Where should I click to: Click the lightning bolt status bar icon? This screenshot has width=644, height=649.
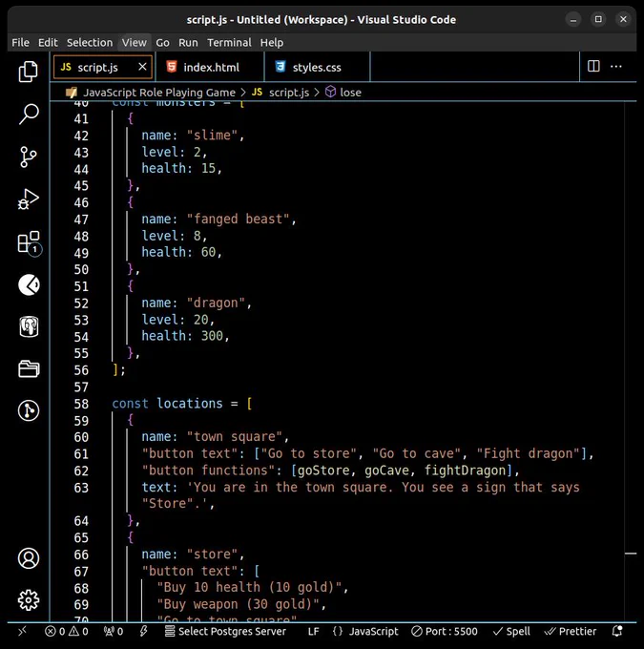[x=143, y=631]
